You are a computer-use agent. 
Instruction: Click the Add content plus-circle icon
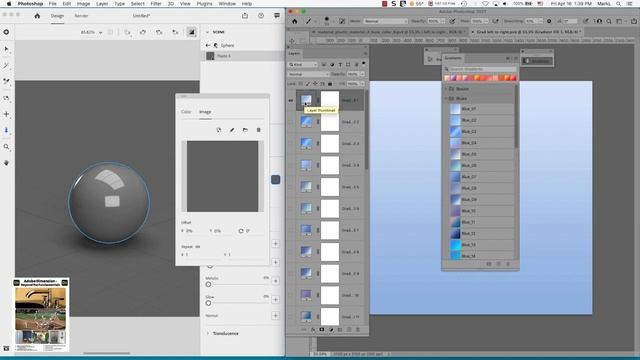click(x=6, y=32)
